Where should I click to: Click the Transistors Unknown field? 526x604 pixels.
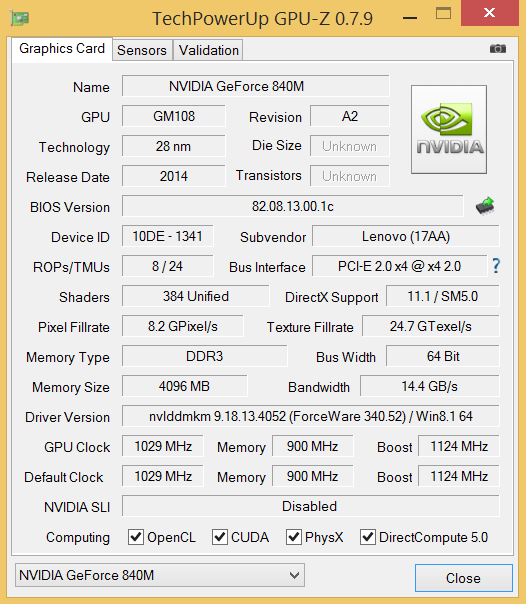click(350, 176)
